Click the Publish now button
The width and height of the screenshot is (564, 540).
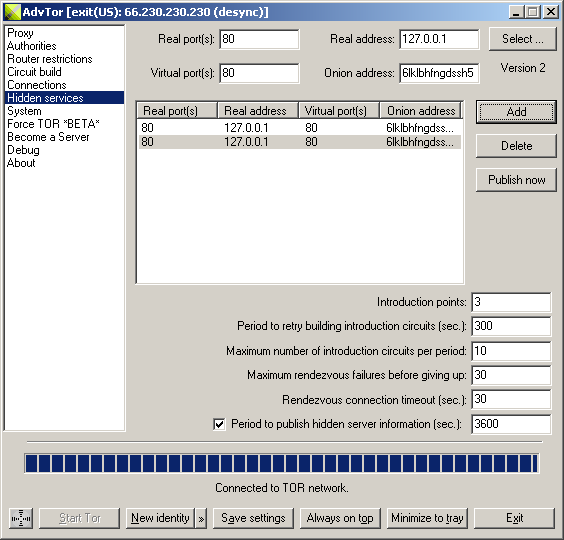516,180
